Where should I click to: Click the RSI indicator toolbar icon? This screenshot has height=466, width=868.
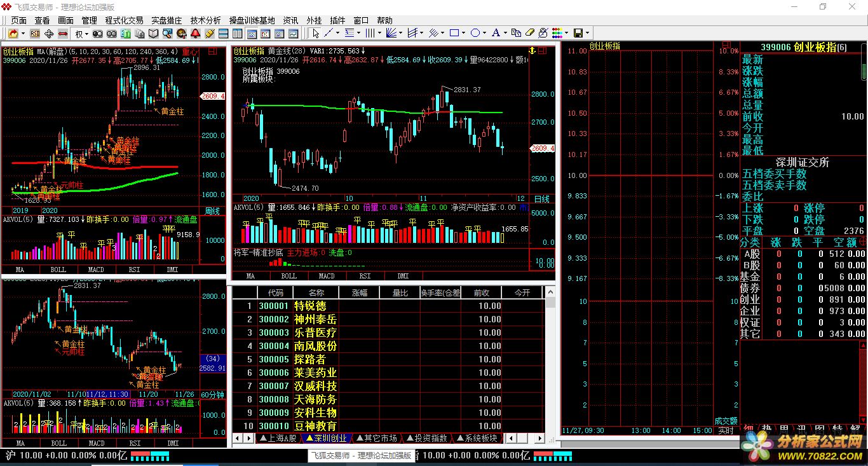point(35,34)
